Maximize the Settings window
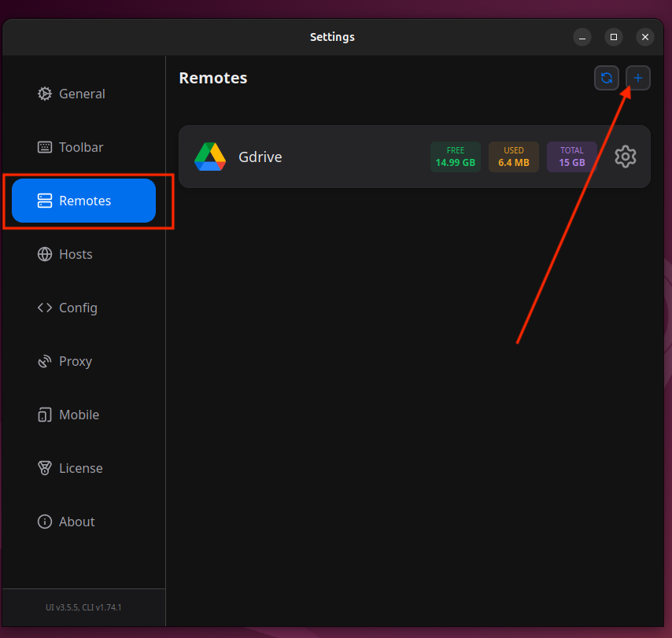672x638 pixels. (613, 37)
